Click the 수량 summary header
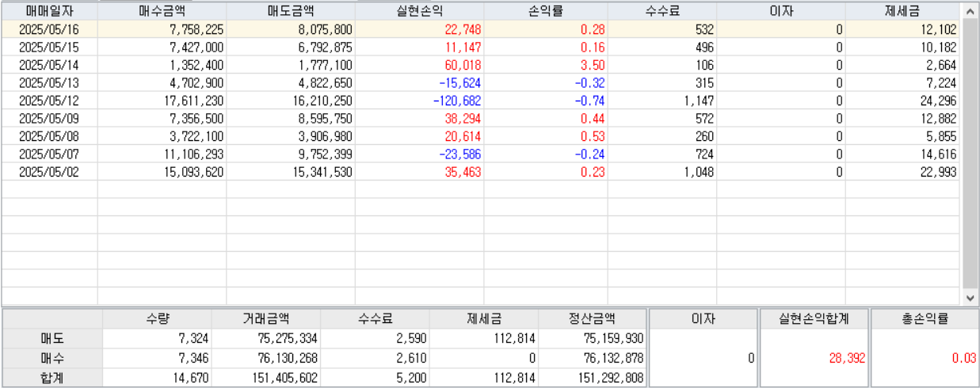Viewport: 980px width, 388px height. 157,319
